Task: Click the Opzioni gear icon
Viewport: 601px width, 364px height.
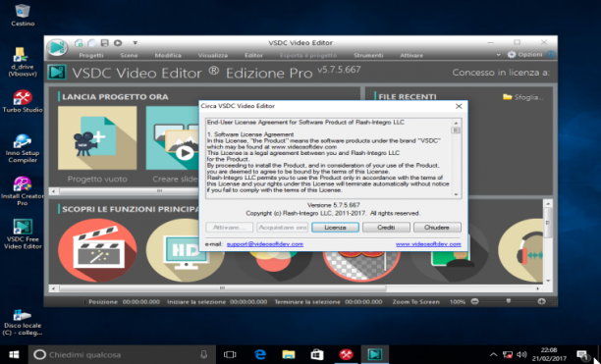Action: [x=512, y=55]
